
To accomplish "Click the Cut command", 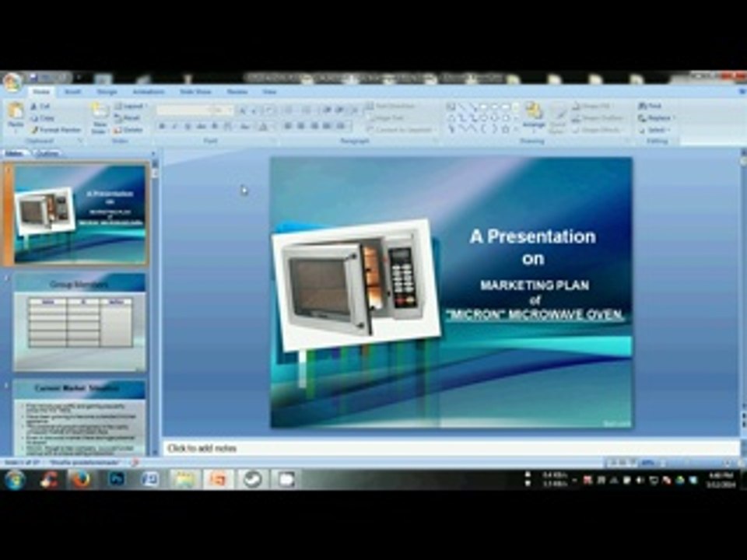I will click(x=41, y=107).
